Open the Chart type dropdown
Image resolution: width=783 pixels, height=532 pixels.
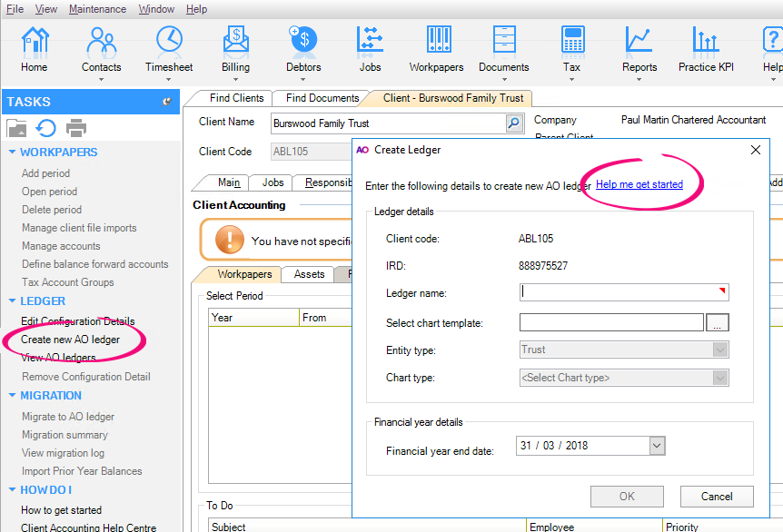[720, 378]
